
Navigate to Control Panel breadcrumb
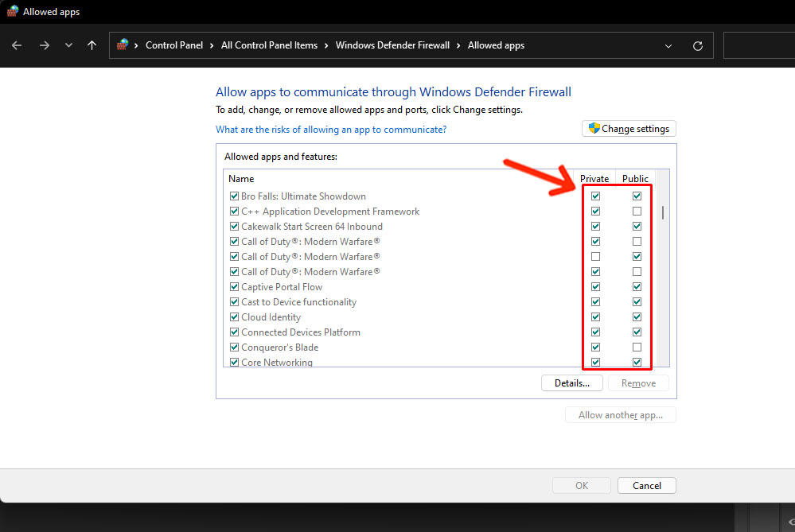pyautogui.click(x=174, y=45)
